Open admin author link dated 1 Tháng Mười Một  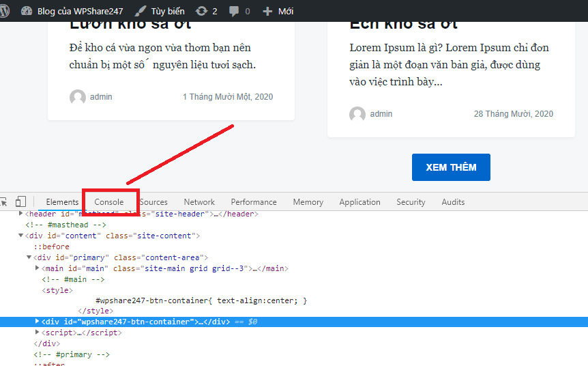click(101, 97)
